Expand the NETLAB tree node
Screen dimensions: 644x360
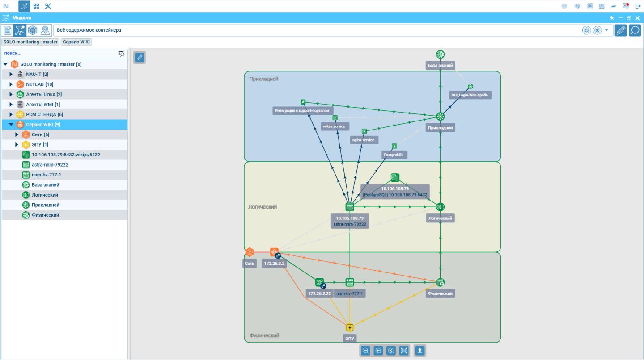tap(11, 84)
